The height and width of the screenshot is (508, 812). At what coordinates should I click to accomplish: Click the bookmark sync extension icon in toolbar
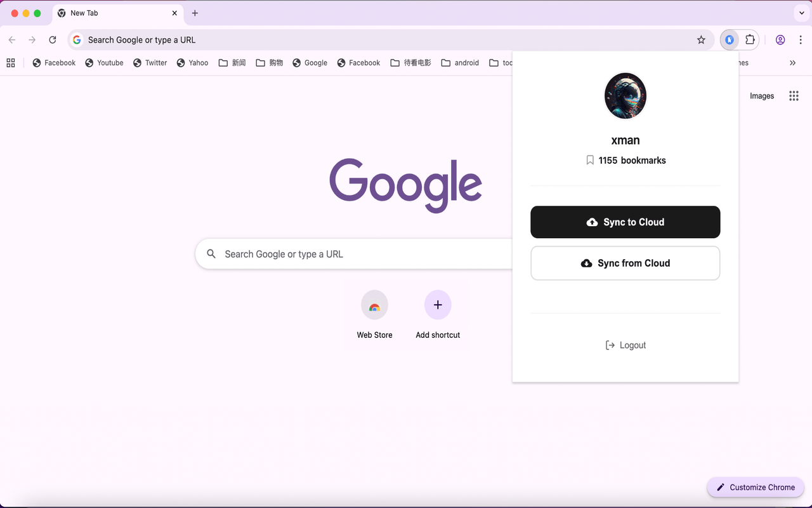pos(730,40)
